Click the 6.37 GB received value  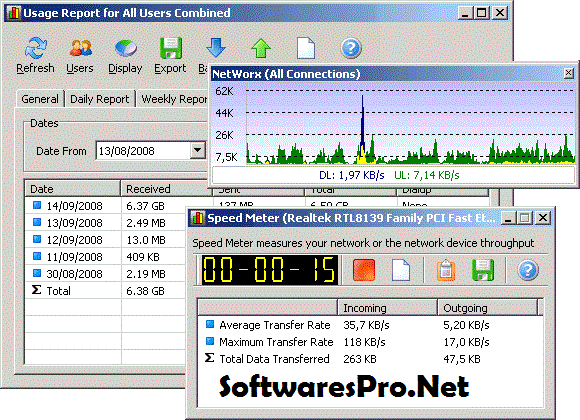click(x=145, y=206)
